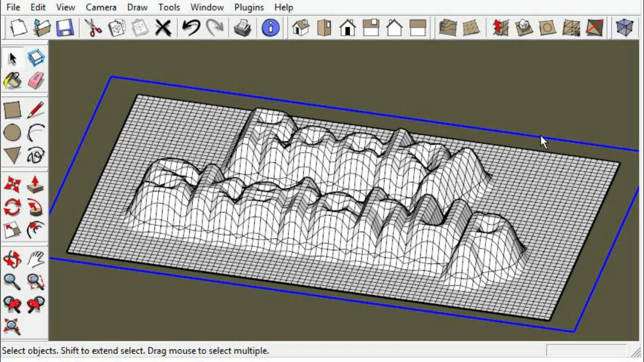The width and height of the screenshot is (644, 362).
Task: Click the New file icon
Action: point(18,28)
